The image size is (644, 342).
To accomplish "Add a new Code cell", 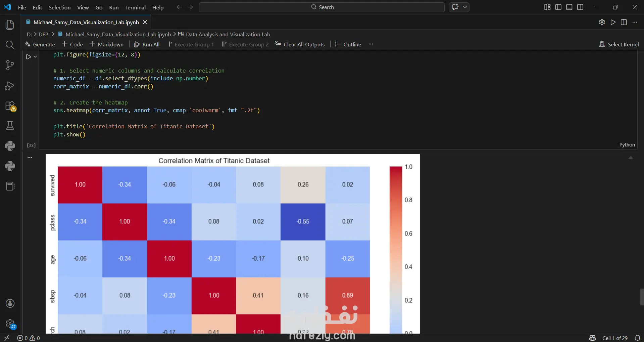I will click(x=72, y=44).
